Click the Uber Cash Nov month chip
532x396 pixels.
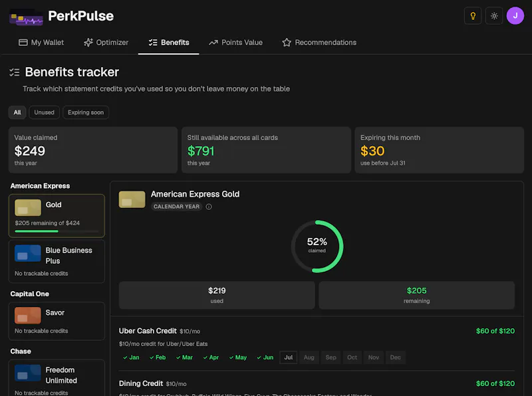pyautogui.click(x=374, y=357)
